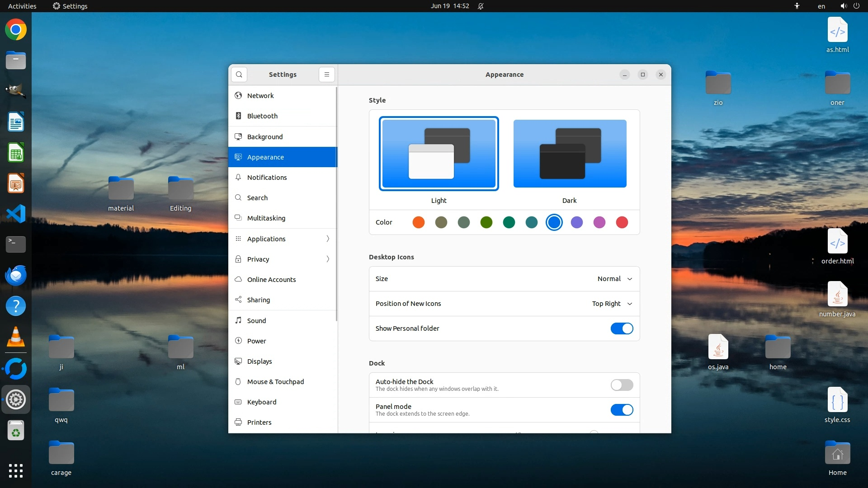This screenshot has height=488, width=868.
Task: Choose the purple accent color
Action: tap(576, 222)
